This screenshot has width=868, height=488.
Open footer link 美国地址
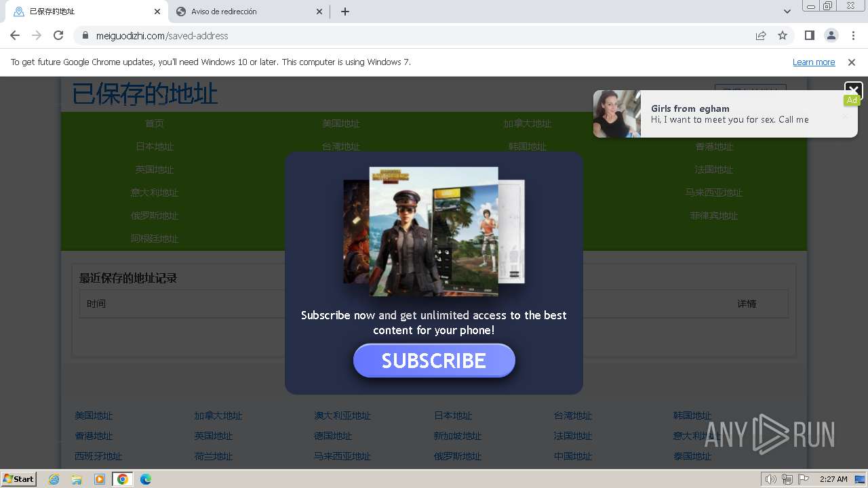(x=94, y=415)
